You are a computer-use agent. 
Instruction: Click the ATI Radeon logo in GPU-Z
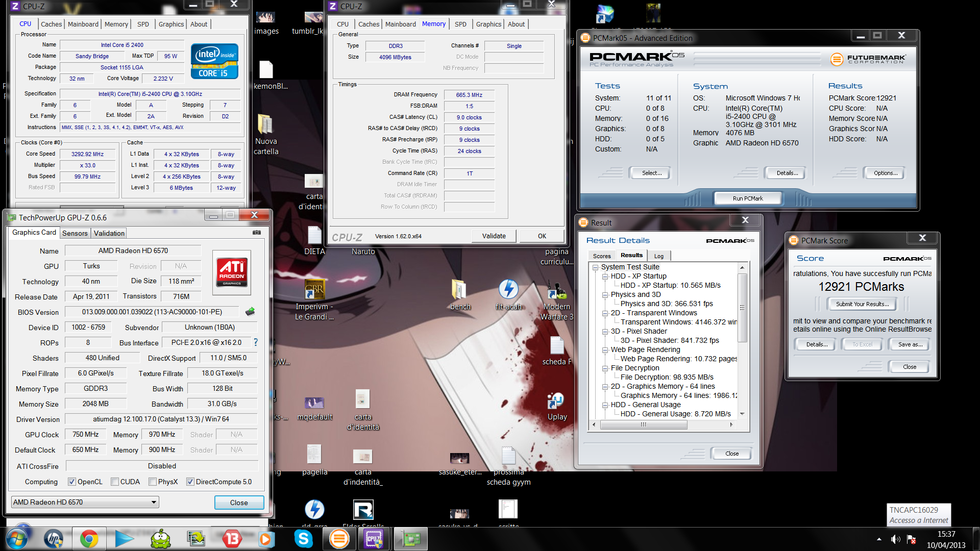pos(232,272)
